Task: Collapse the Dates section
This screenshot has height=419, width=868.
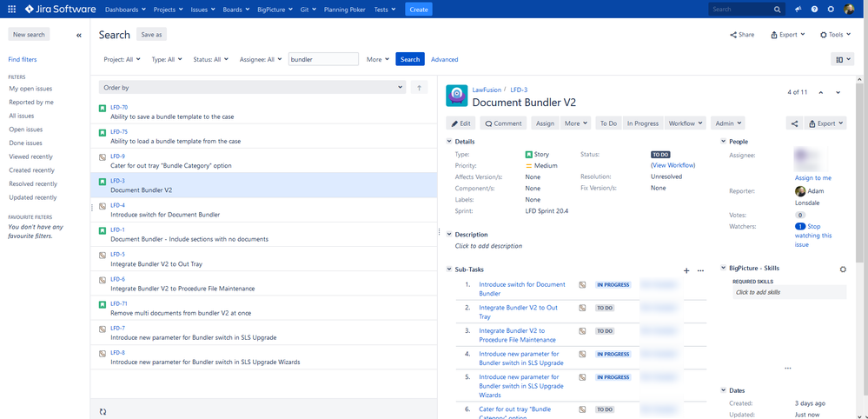Action: (x=724, y=390)
